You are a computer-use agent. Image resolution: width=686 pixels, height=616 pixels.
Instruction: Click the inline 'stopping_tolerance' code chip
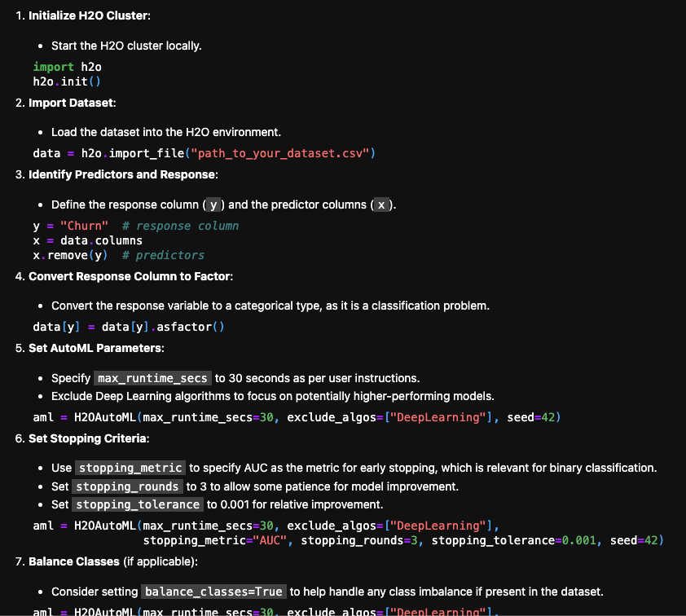point(138,504)
